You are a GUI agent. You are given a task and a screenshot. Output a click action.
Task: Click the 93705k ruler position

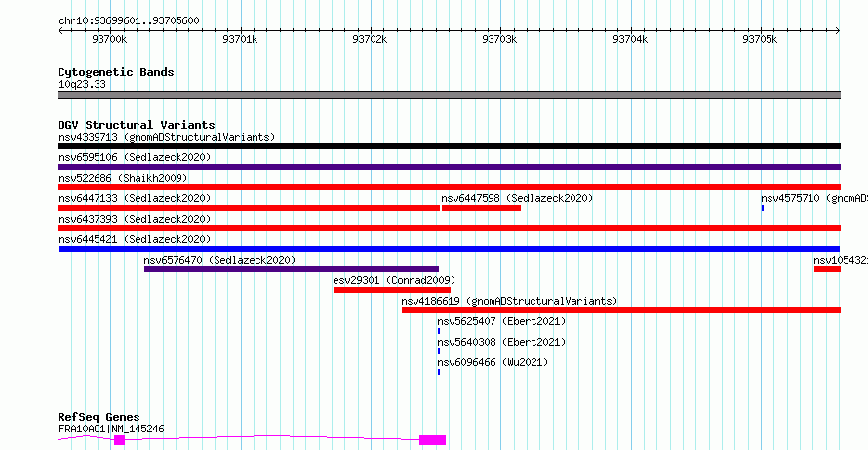[760, 39]
